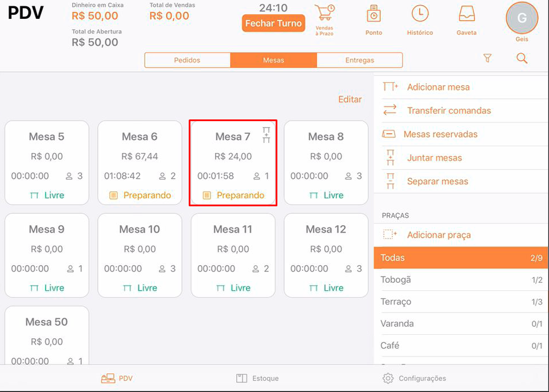Click Juntar mesas label
This screenshot has width=549, height=392.
435,158
